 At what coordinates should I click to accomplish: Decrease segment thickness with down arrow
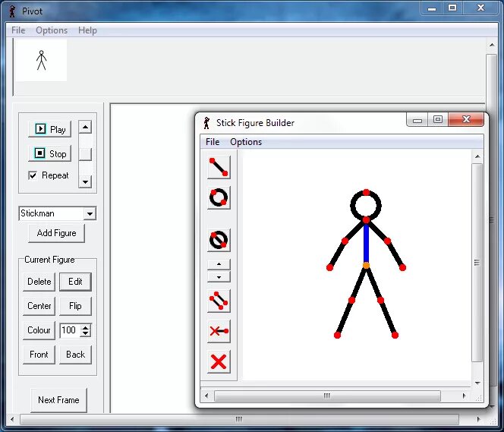point(219,277)
